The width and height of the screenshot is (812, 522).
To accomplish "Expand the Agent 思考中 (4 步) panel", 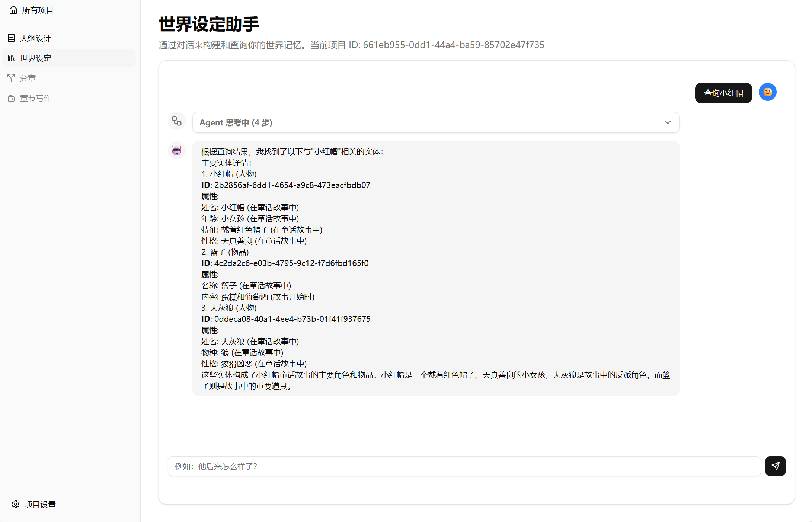I will tap(435, 122).
